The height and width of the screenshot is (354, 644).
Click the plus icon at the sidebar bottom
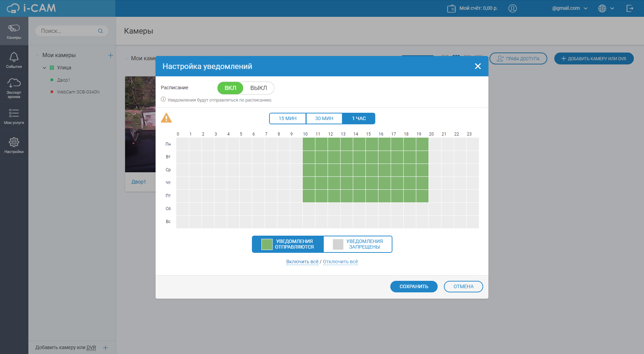tap(105, 348)
